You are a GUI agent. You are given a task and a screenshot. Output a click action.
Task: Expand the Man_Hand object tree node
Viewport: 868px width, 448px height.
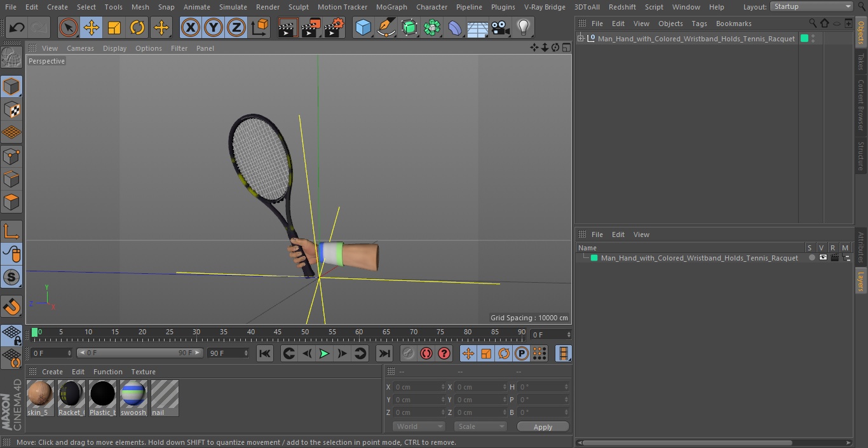(580, 39)
